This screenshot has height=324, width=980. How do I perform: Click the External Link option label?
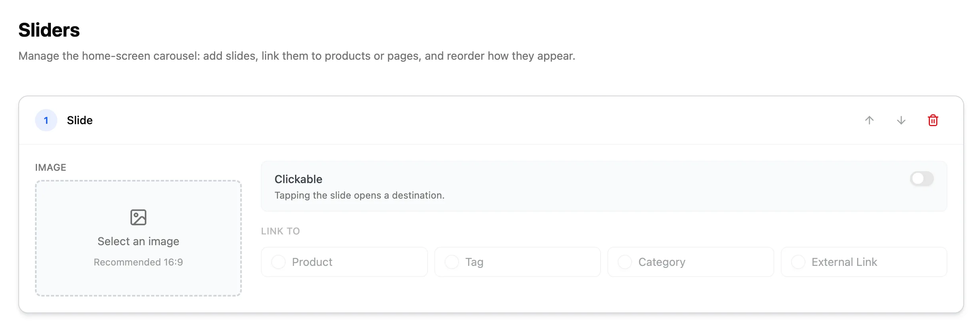pos(844,262)
